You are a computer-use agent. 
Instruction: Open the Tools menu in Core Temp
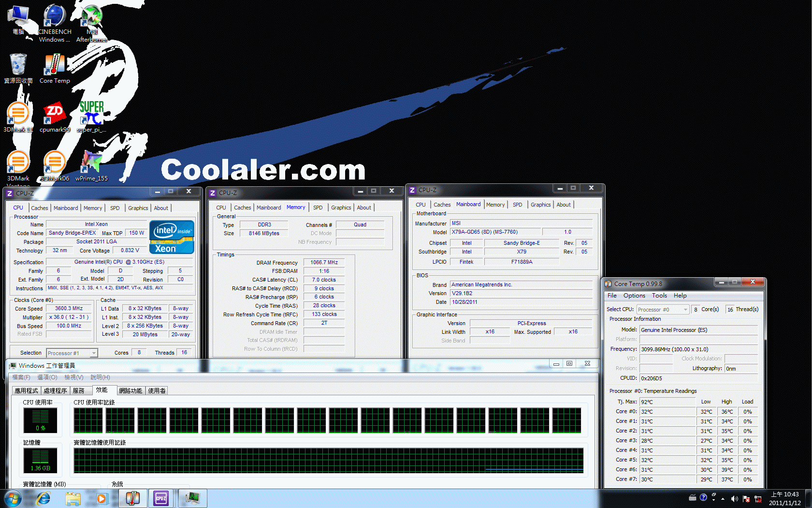tap(659, 296)
